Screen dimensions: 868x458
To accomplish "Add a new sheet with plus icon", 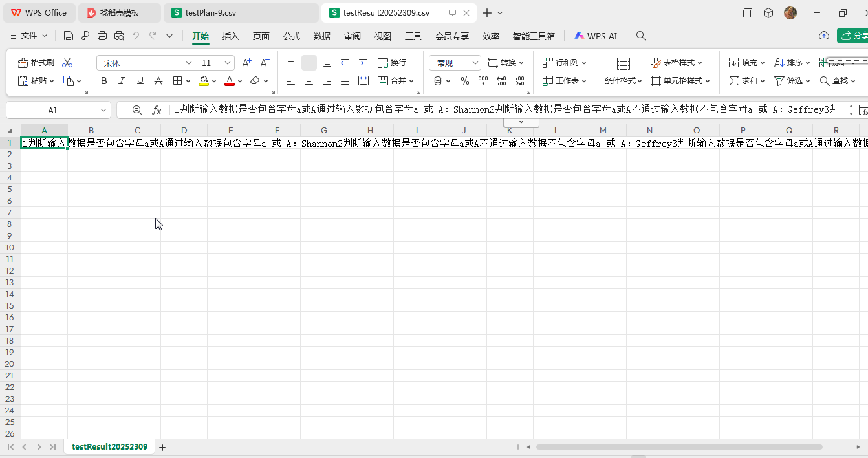I will 162,447.
